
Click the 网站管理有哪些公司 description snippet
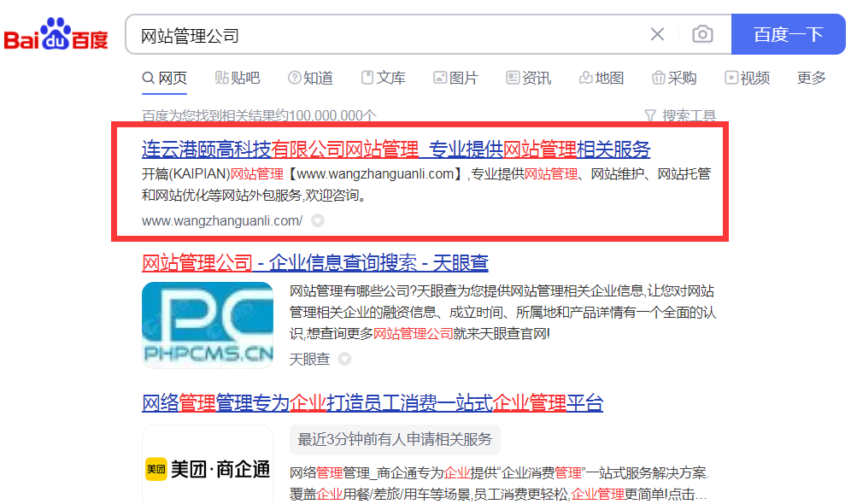click(502, 312)
